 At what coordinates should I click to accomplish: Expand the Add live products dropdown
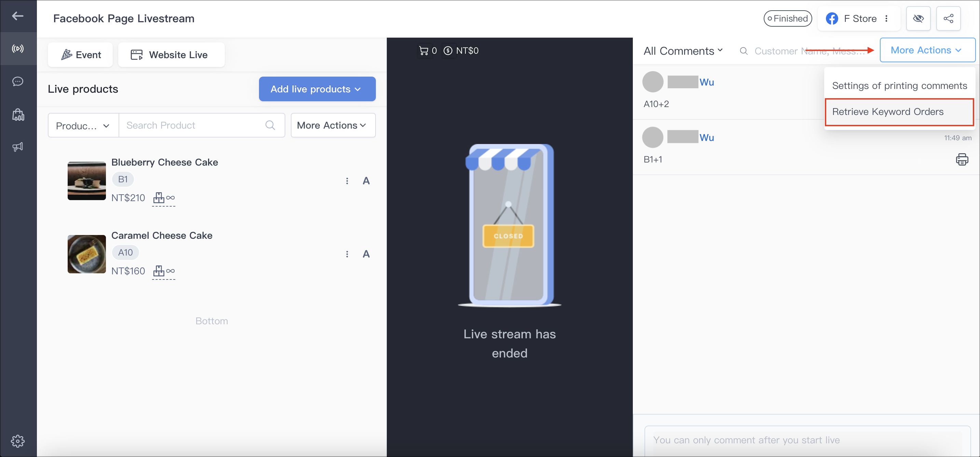(x=317, y=89)
